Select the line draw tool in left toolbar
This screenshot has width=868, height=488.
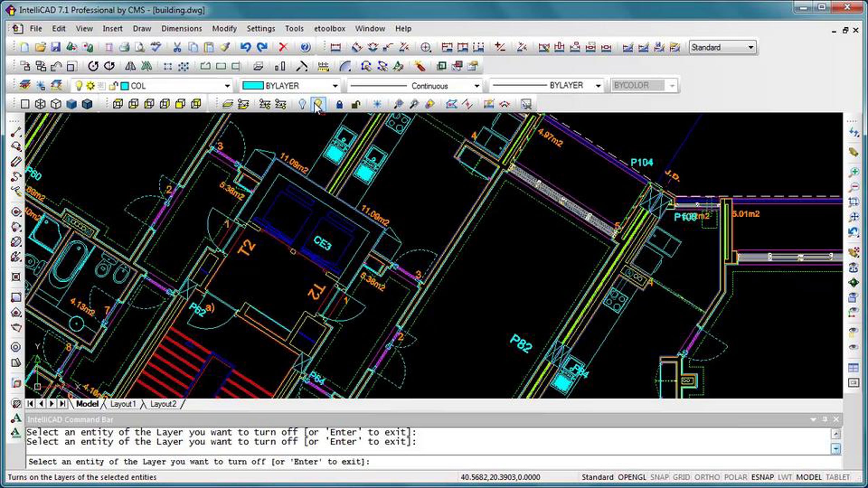(x=16, y=132)
